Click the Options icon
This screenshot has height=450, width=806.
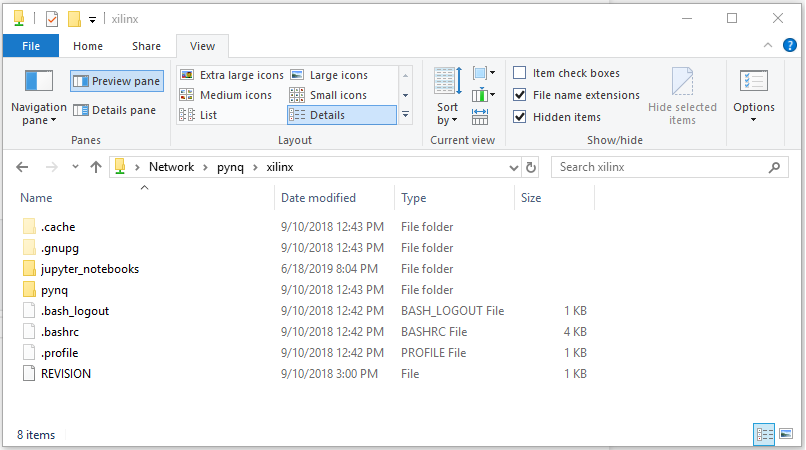tap(753, 82)
